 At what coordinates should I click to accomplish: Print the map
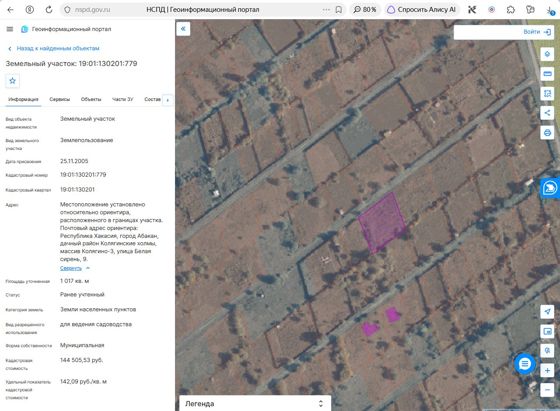[x=547, y=133]
